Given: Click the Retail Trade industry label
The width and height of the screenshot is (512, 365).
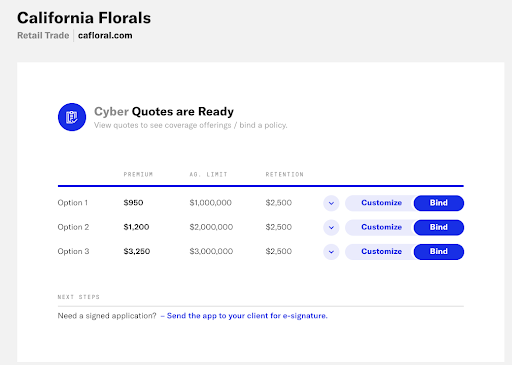Looking at the screenshot, I should point(43,35).
